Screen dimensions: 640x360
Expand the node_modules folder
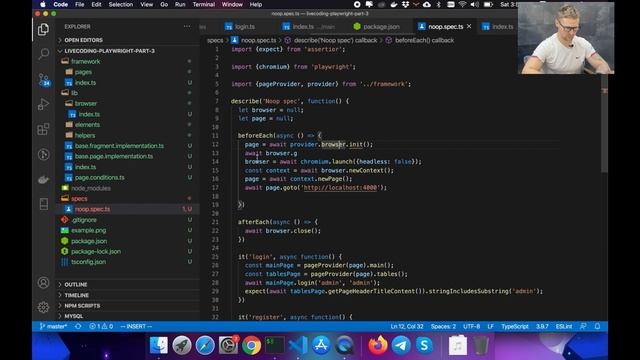pyautogui.click(x=91, y=188)
